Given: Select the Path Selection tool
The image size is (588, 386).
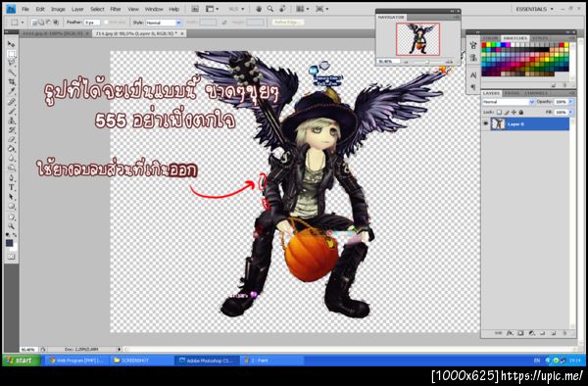Looking at the screenshot, I should (11, 197).
